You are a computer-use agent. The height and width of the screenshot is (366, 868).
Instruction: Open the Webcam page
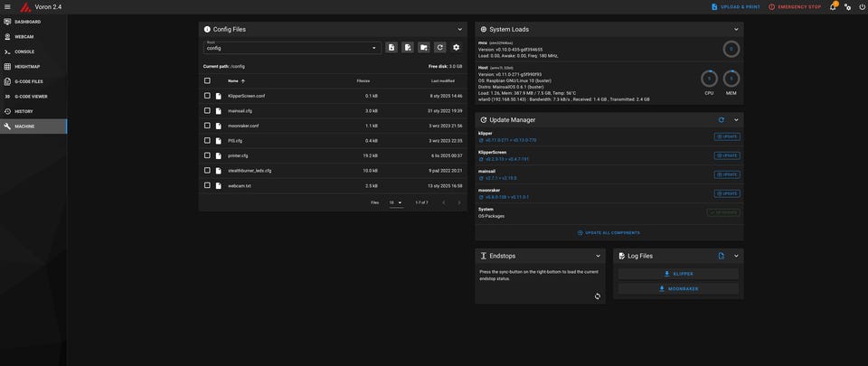[x=33, y=36]
